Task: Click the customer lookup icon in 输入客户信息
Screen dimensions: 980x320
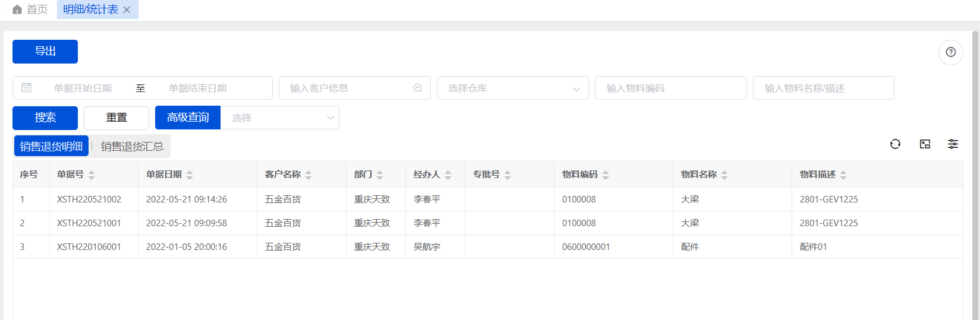Action: [418, 88]
